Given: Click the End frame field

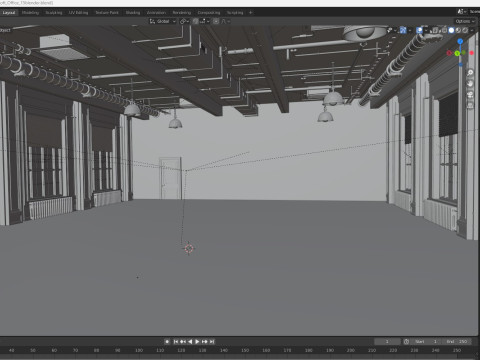Looking at the screenshot, I should 457,342.
